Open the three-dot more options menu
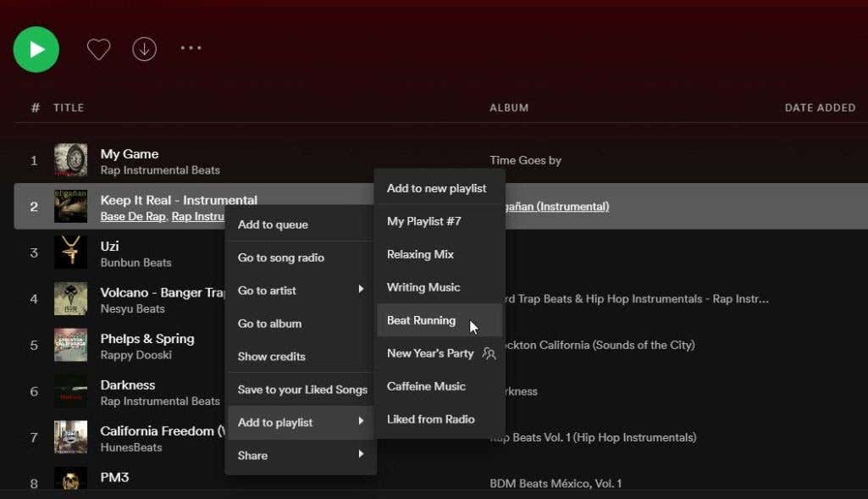Screen dimensions: 868x499 tap(191, 48)
